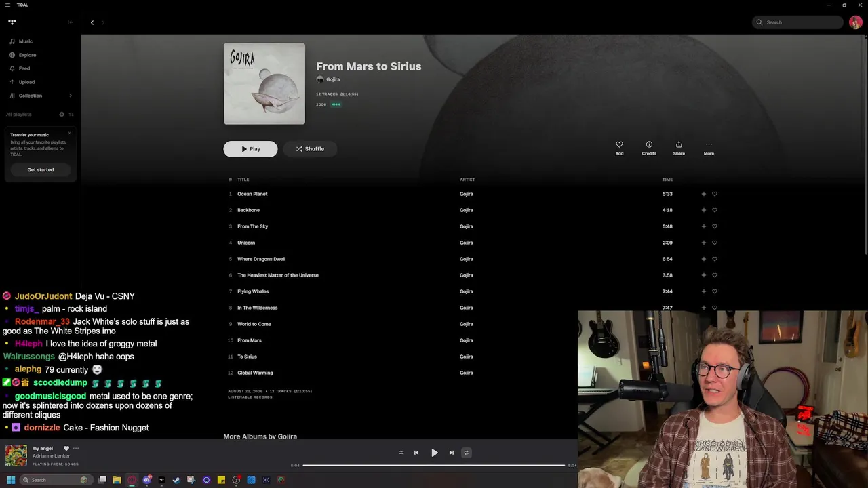The image size is (868, 488).
Task: Expand the Collection chevron arrow
Action: 71,96
